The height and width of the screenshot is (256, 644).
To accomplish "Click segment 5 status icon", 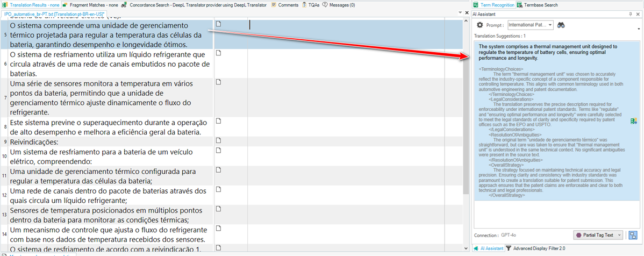I will click(x=218, y=24).
